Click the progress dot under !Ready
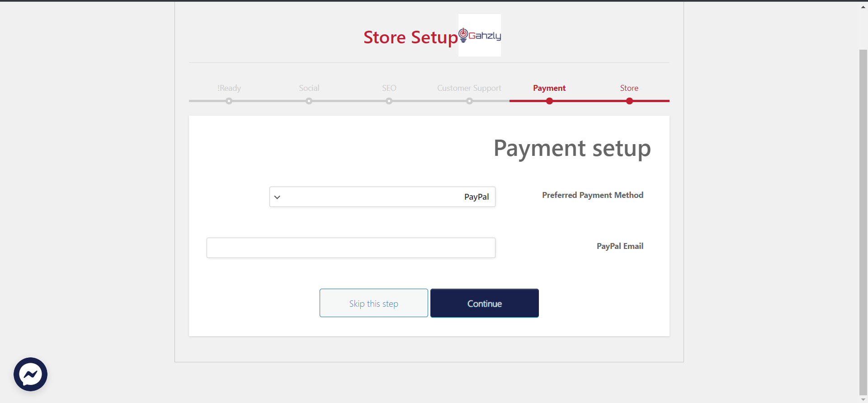Viewport: 868px width, 403px height. [229, 101]
